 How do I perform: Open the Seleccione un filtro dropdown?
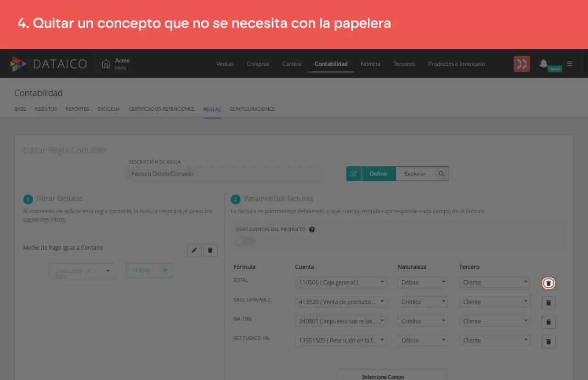pyautogui.click(x=82, y=271)
